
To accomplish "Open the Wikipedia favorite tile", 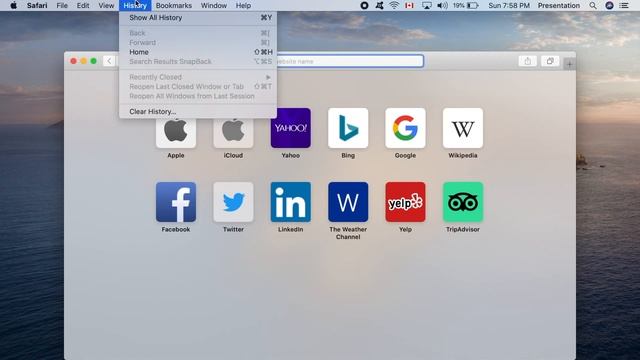I will tap(463, 128).
